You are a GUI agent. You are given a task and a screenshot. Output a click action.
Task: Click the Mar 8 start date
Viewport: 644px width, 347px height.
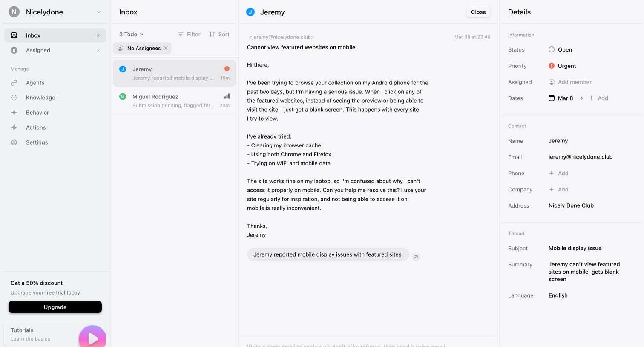[x=565, y=98]
